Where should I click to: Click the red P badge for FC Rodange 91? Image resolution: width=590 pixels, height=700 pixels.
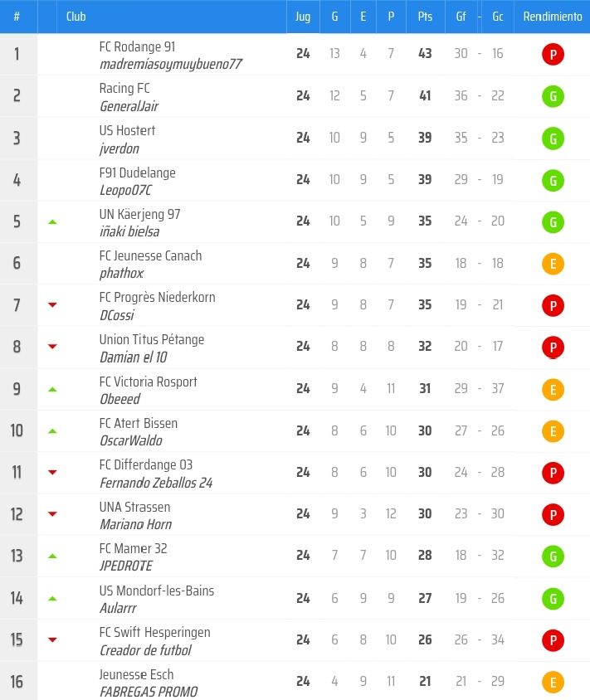[x=552, y=55]
